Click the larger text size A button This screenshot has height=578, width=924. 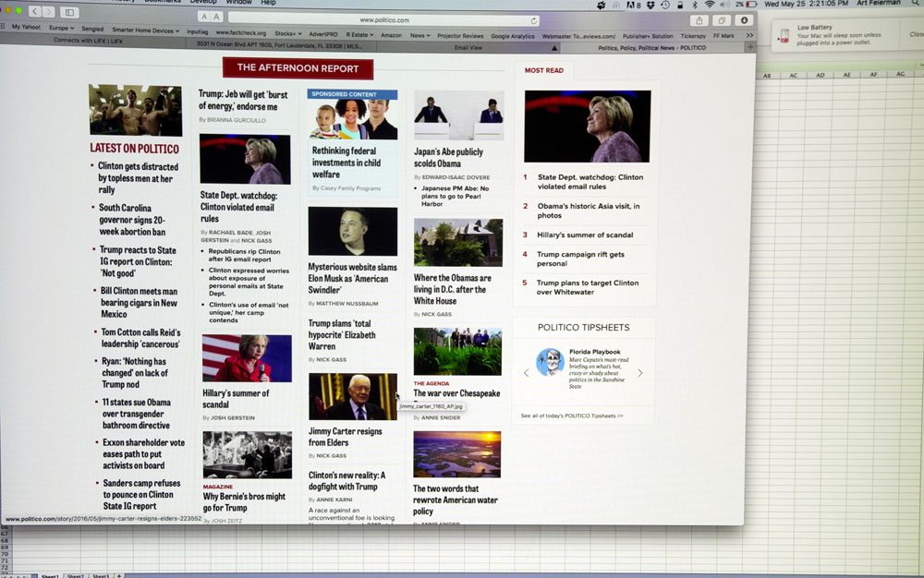[x=216, y=17]
